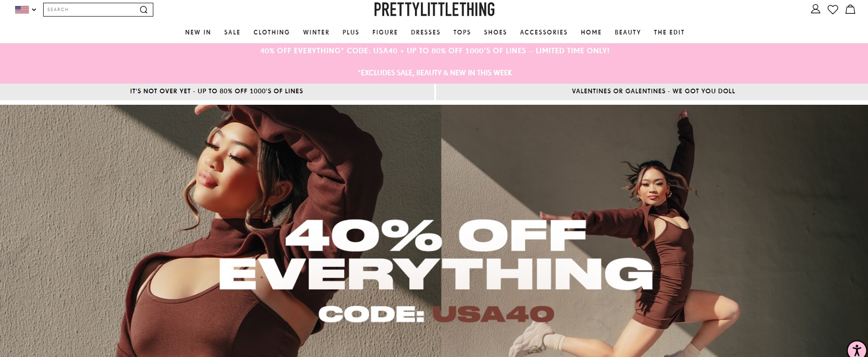Open the account profile icon
Viewport: 868px width, 357px height.
[x=815, y=9]
